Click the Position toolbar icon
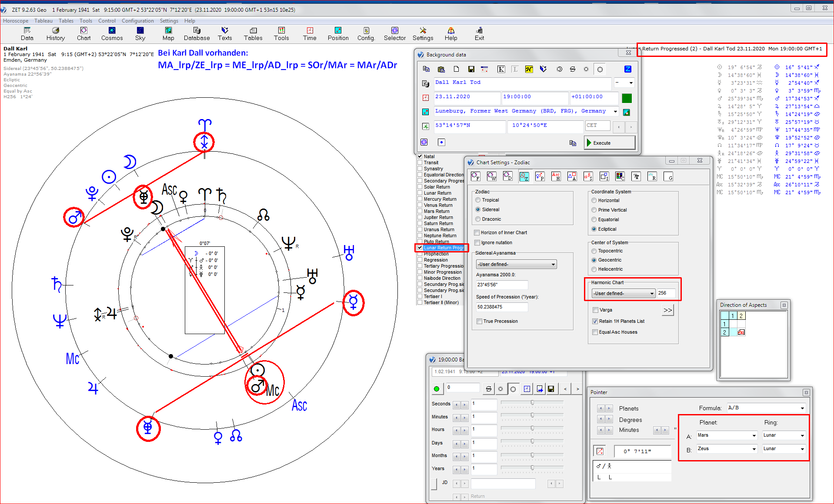 tap(338, 33)
